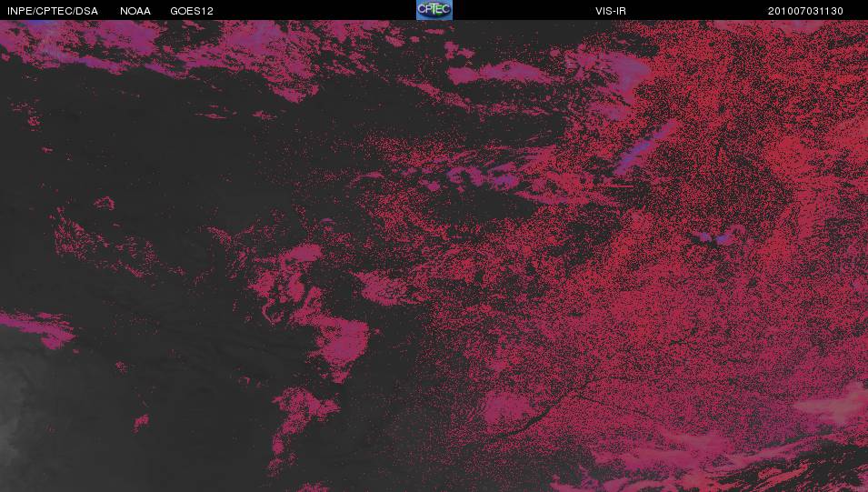868x492 pixels.
Task: Click the 201007031130 timestamp
Action: tap(805, 11)
